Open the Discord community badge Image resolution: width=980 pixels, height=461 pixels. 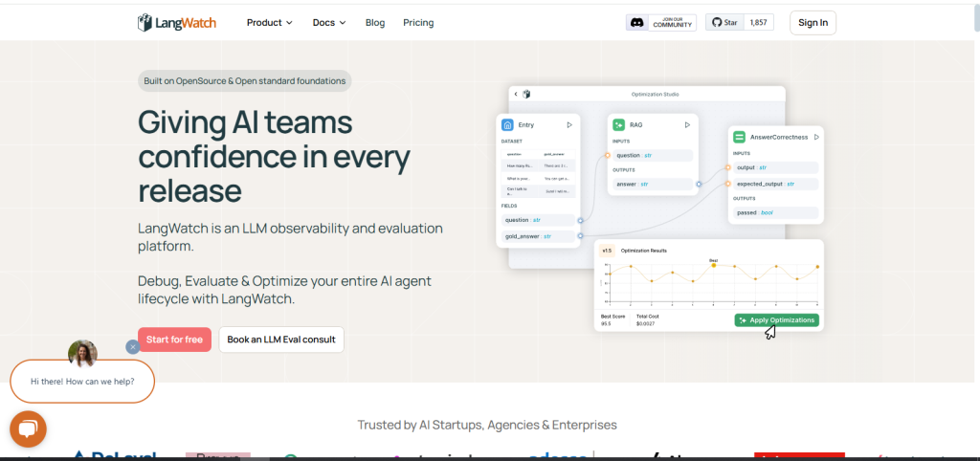[x=660, y=23]
